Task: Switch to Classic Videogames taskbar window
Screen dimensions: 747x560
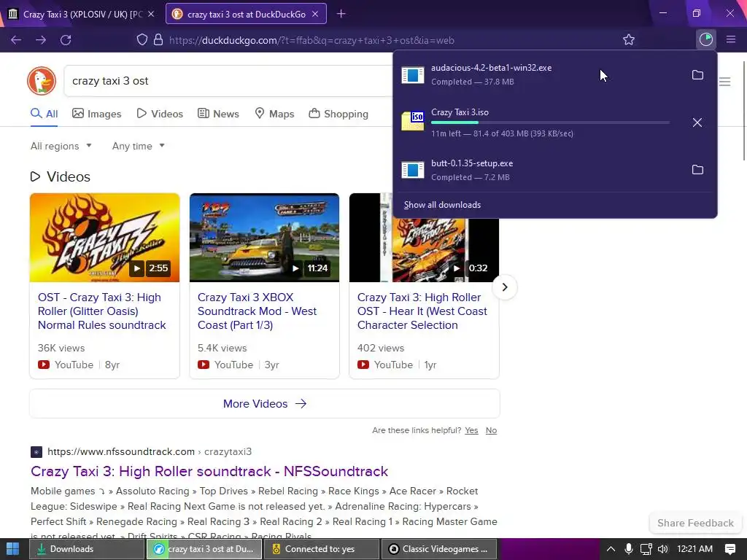Action: point(439,549)
